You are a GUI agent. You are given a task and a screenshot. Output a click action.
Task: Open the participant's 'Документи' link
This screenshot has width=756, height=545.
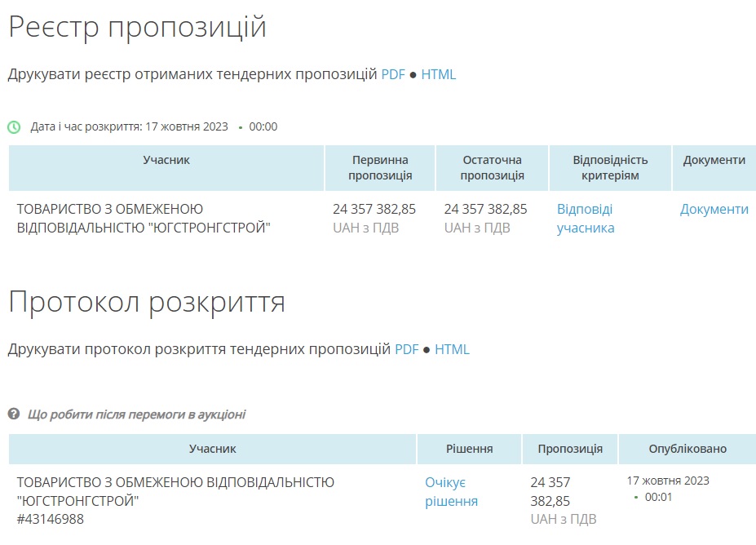click(x=714, y=209)
